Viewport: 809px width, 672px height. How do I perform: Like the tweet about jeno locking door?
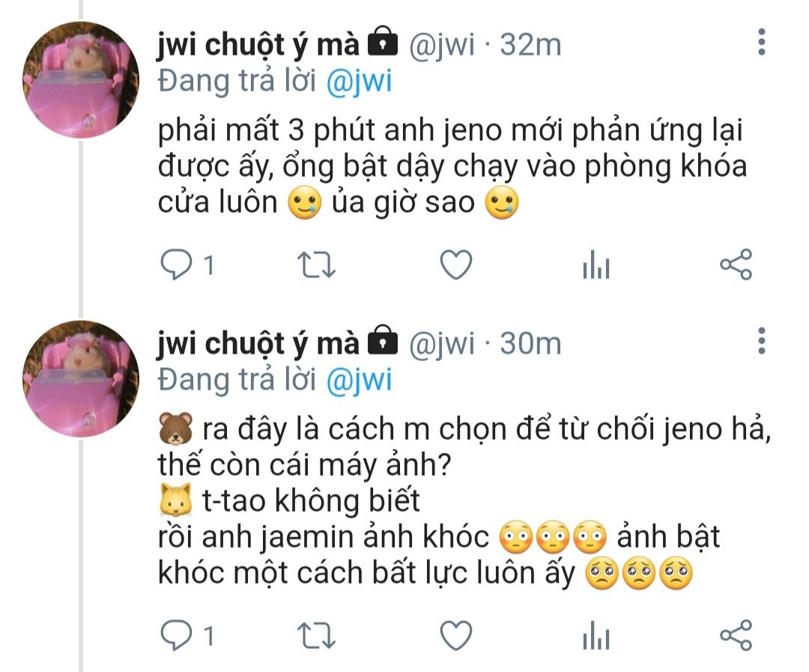(x=456, y=264)
